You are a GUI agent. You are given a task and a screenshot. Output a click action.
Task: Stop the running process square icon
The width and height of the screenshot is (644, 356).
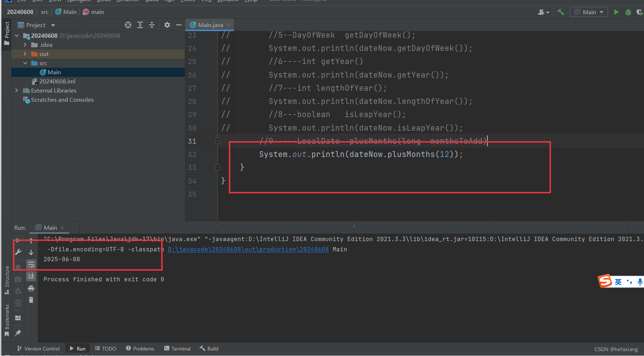pyautogui.click(x=18, y=267)
